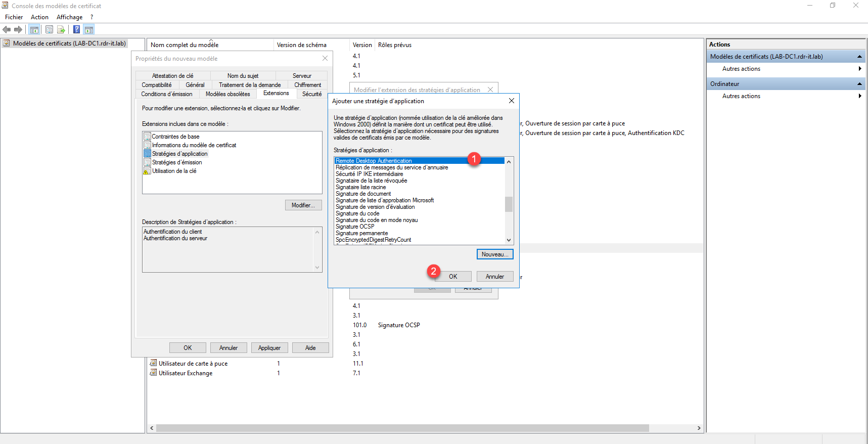Screen dimensions: 868x444
Task: Select the Utilisateur Exchange template icon
Action: pyautogui.click(x=153, y=373)
